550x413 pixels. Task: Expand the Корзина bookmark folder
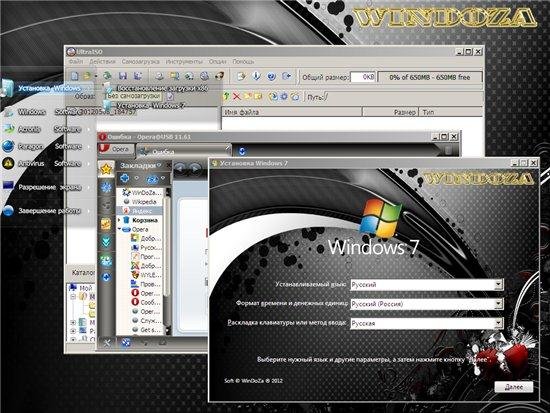click(x=119, y=220)
